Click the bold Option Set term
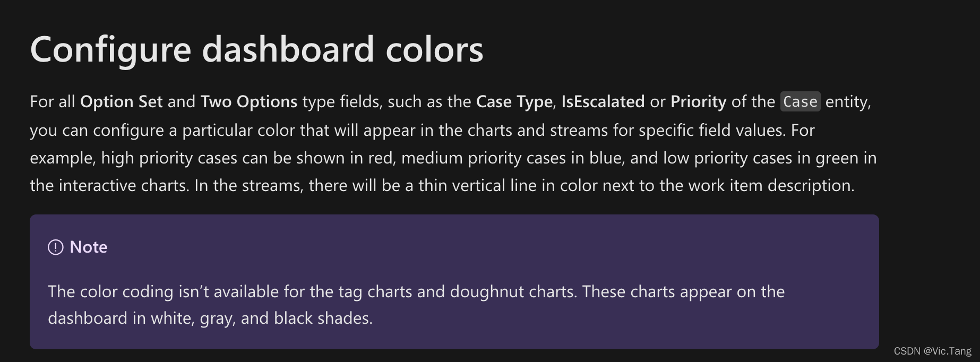Screen dimensions: 980x362 point(121,101)
